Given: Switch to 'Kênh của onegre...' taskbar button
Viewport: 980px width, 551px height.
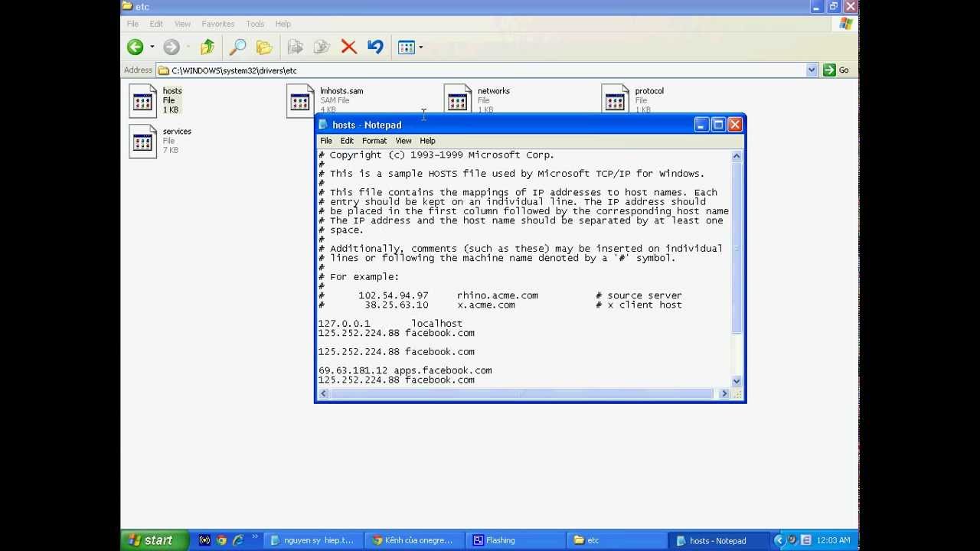Looking at the screenshot, I should (415, 540).
